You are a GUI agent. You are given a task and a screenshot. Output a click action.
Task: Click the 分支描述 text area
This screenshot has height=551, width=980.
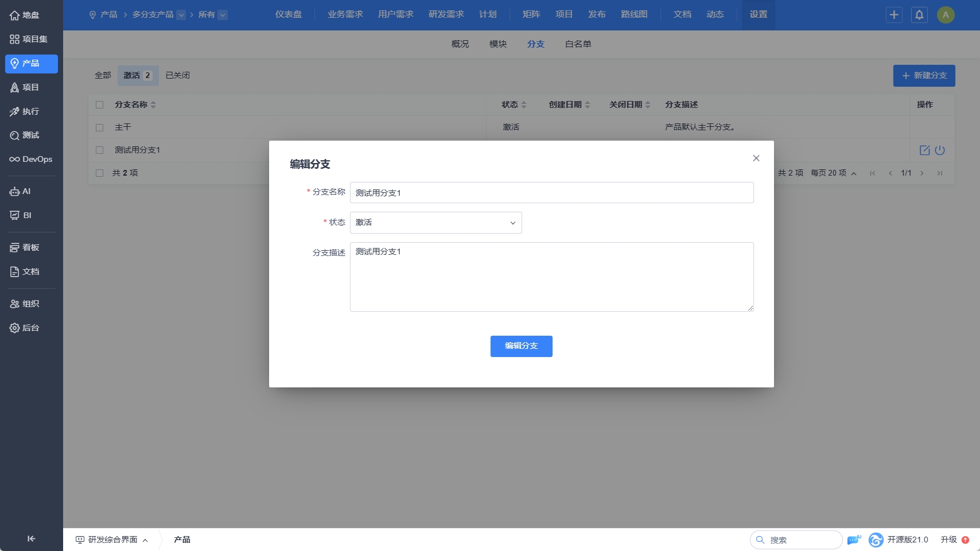[x=552, y=277]
